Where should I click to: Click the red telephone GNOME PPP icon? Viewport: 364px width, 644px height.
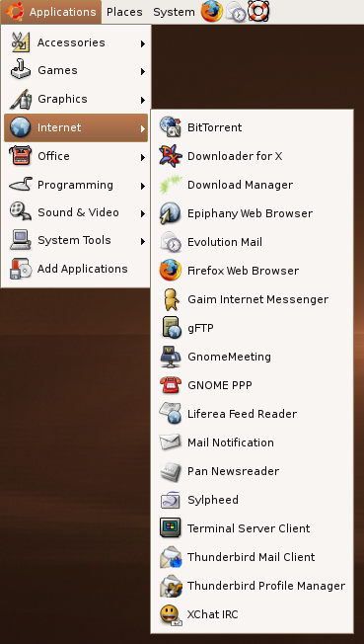tap(171, 385)
